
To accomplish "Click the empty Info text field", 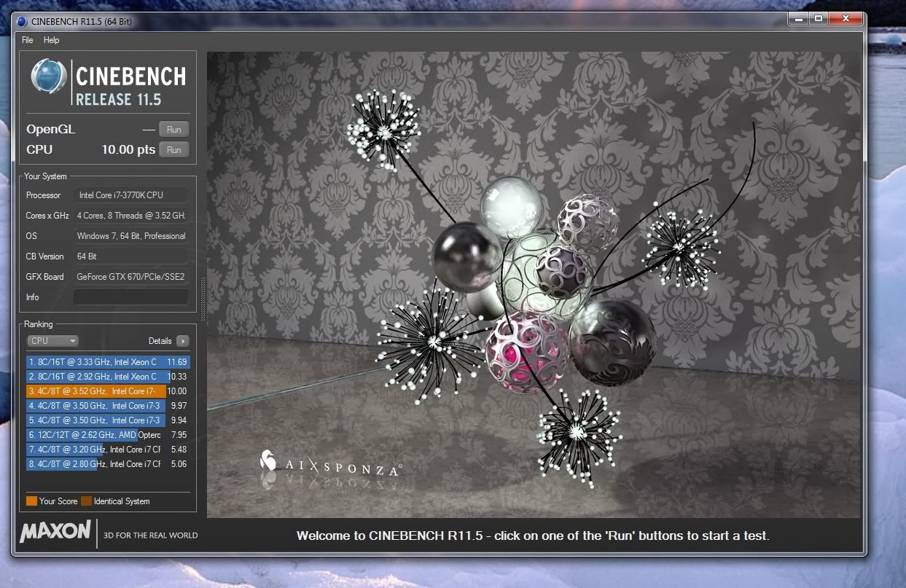I will tap(130, 297).
